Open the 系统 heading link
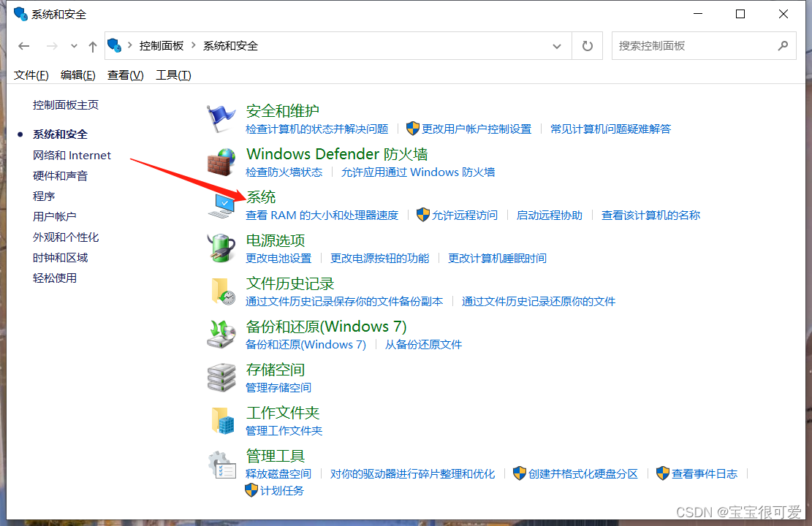 click(260, 197)
